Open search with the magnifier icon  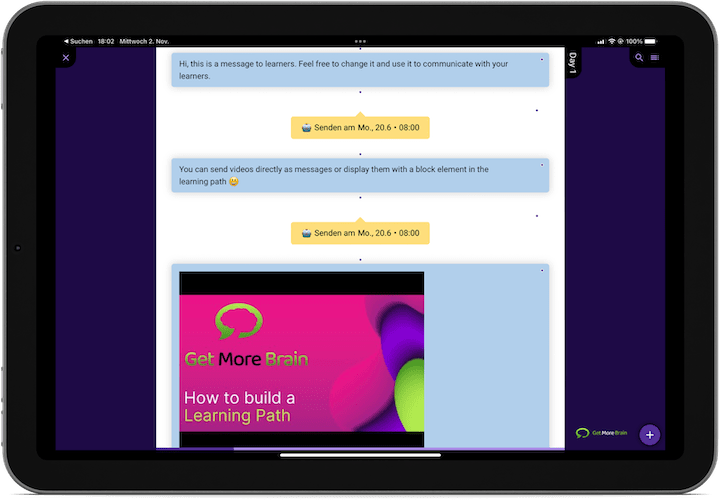639,57
